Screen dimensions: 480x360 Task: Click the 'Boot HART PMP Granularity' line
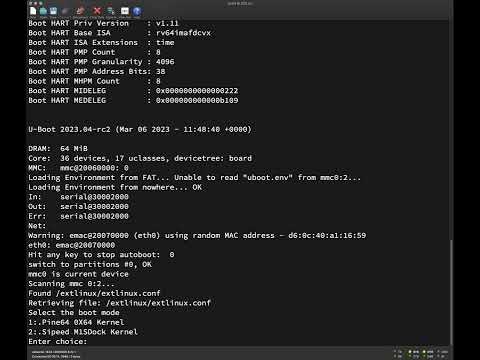[x=101, y=61]
